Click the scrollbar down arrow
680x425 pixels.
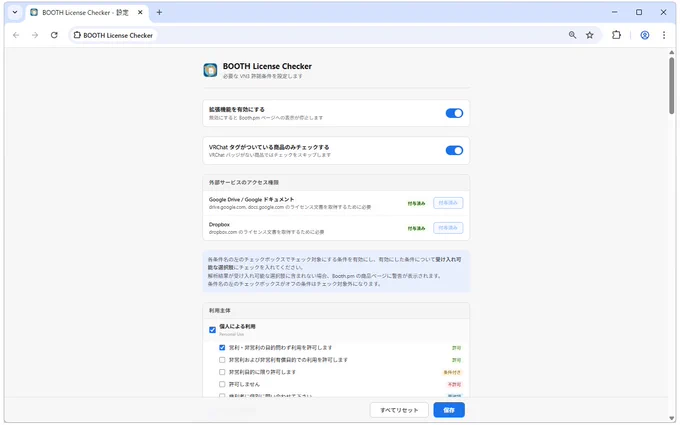672,418
